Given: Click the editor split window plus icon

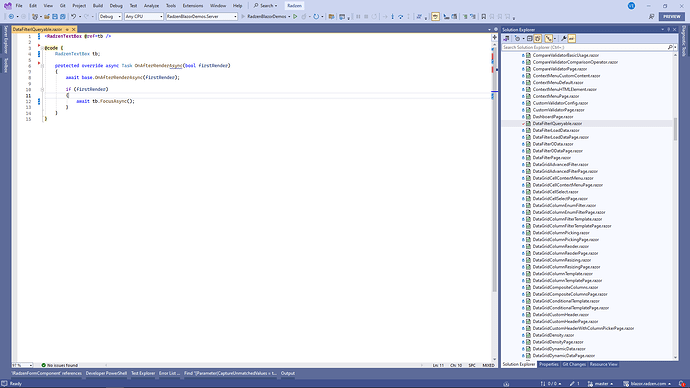Looking at the screenshot, I should point(494,37).
